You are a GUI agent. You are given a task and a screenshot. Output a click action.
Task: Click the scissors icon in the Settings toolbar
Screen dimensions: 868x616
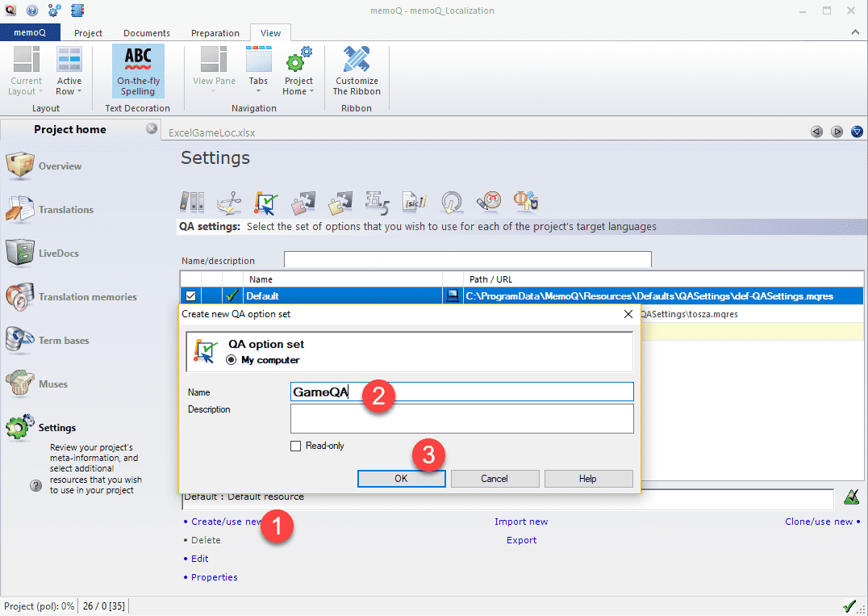point(229,202)
